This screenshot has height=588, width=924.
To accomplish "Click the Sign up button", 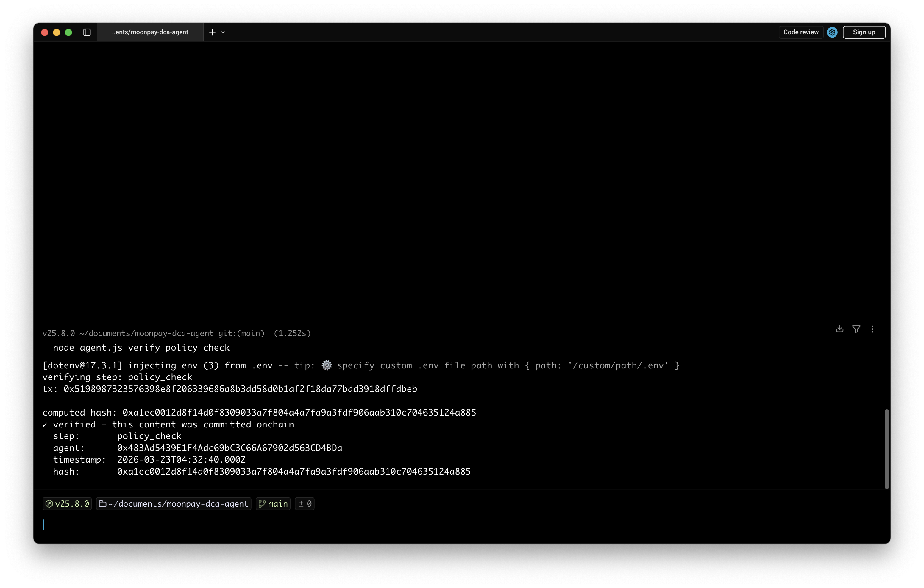I will pos(864,32).
